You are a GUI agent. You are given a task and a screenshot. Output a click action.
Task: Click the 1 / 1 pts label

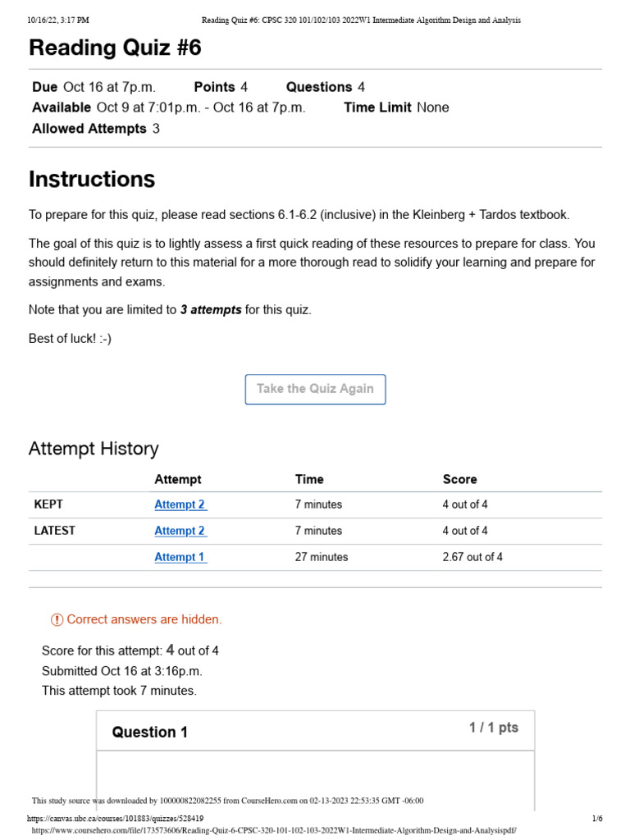(493, 728)
